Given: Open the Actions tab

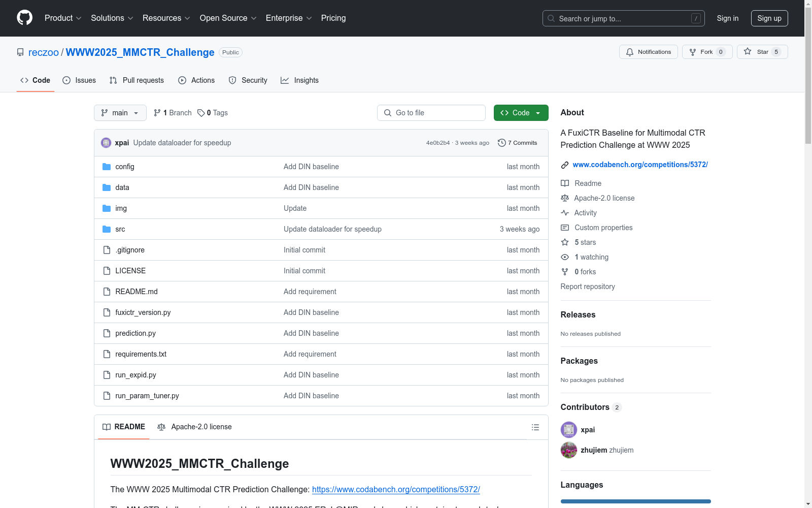Looking at the screenshot, I should pos(196,80).
